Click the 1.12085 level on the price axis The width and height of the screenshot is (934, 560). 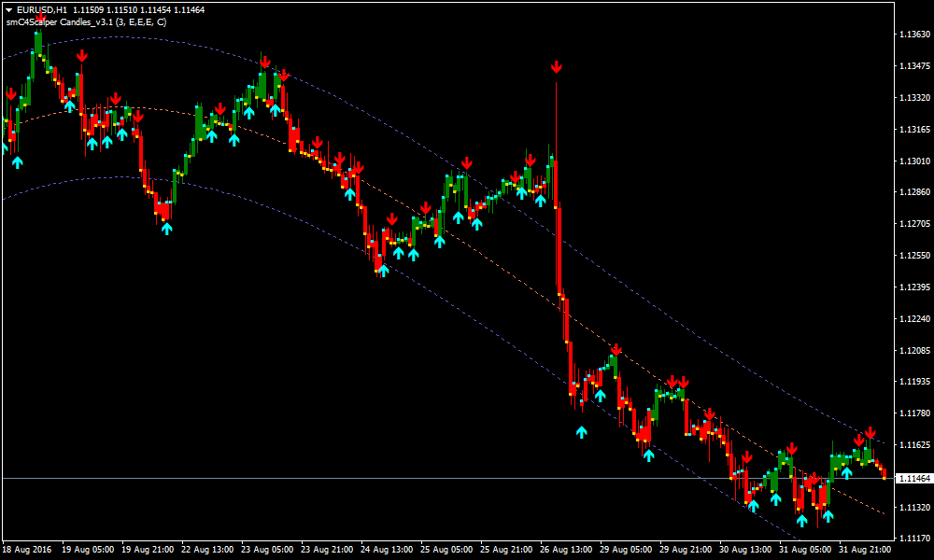(913, 351)
